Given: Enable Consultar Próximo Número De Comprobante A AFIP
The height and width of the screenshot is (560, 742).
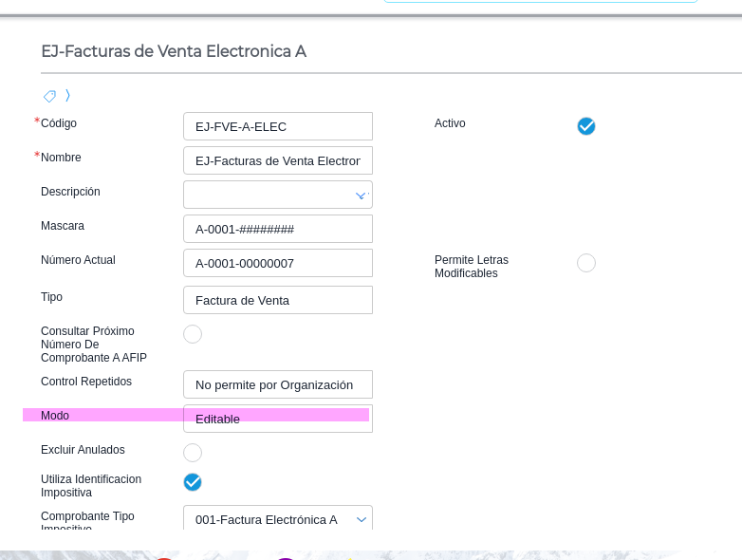Looking at the screenshot, I should point(193,334).
